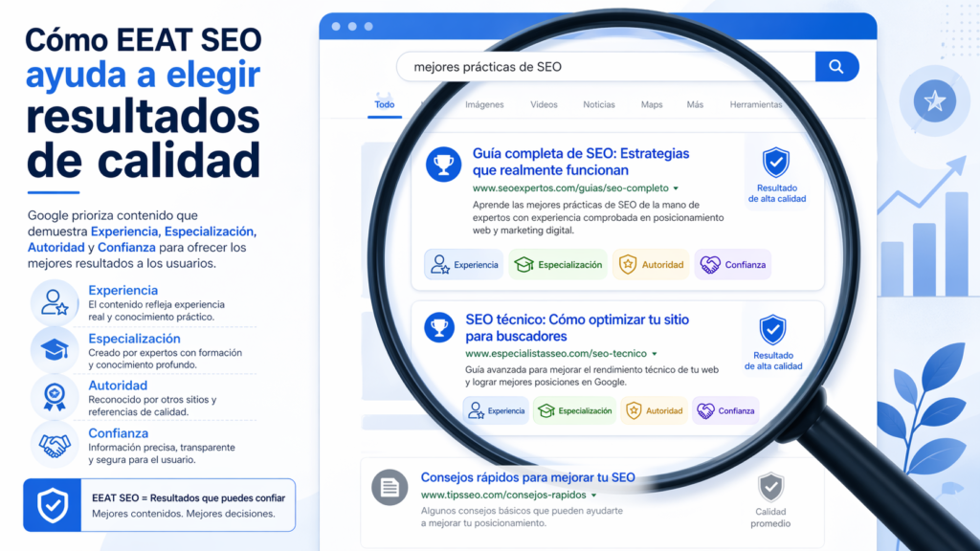Toggle the Confianza chip on the SEO técnico result
The width and height of the screenshot is (980, 551).
click(725, 410)
